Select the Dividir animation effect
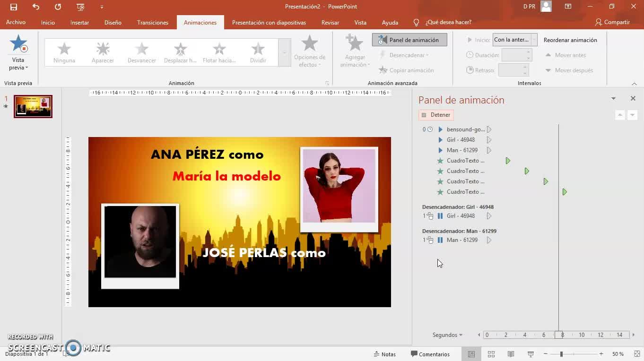The width and height of the screenshot is (644, 361). (x=258, y=52)
